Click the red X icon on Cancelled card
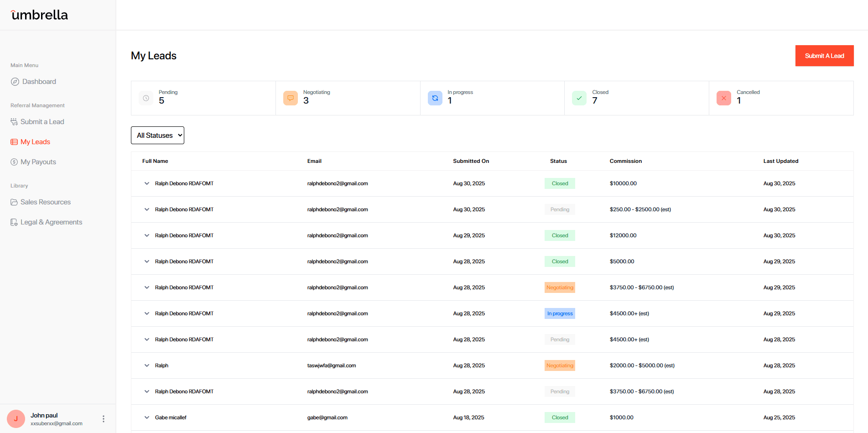Image resolution: width=868 pixels, height=433 pixels. click(x=723, y=98)
